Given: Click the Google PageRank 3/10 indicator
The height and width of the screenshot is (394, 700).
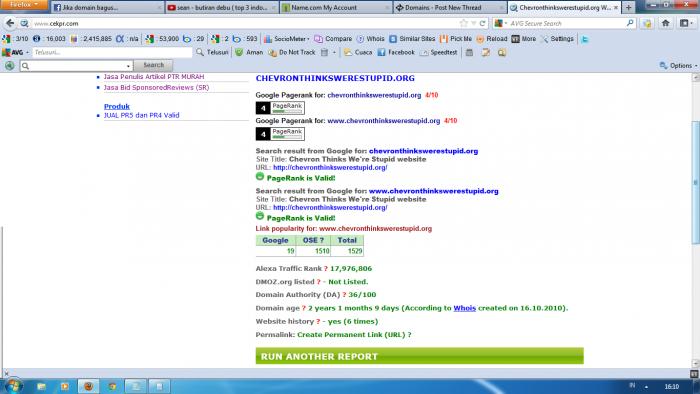Looking at the screenshot, I should pyautogui.click(x=15, y=39).
